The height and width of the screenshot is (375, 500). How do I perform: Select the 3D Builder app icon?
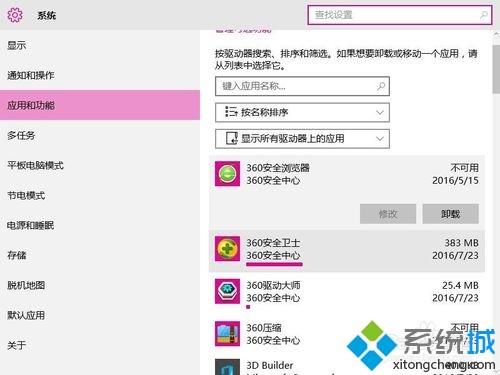click(x=227, y=367)
